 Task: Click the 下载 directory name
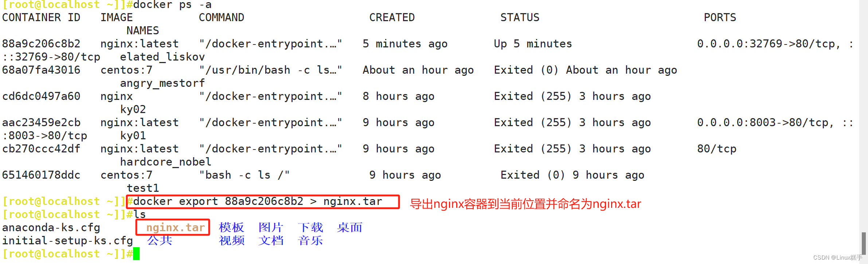point(310,228)
